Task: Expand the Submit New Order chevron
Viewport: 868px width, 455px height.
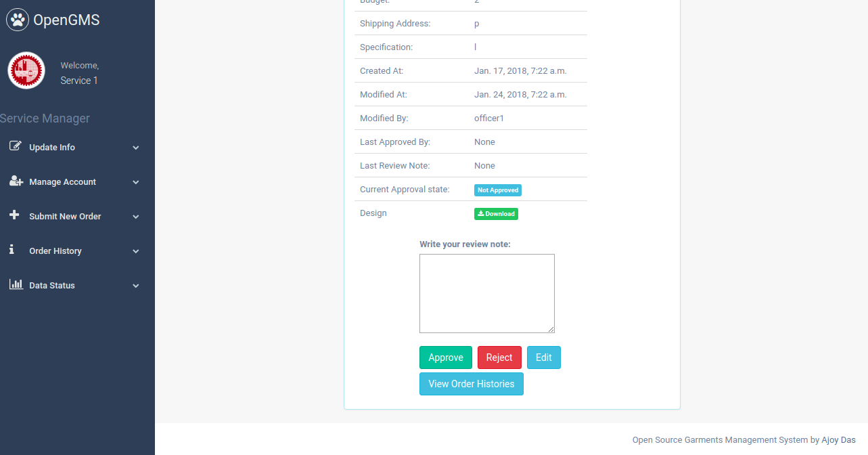Action: click(x=136, y=217)
